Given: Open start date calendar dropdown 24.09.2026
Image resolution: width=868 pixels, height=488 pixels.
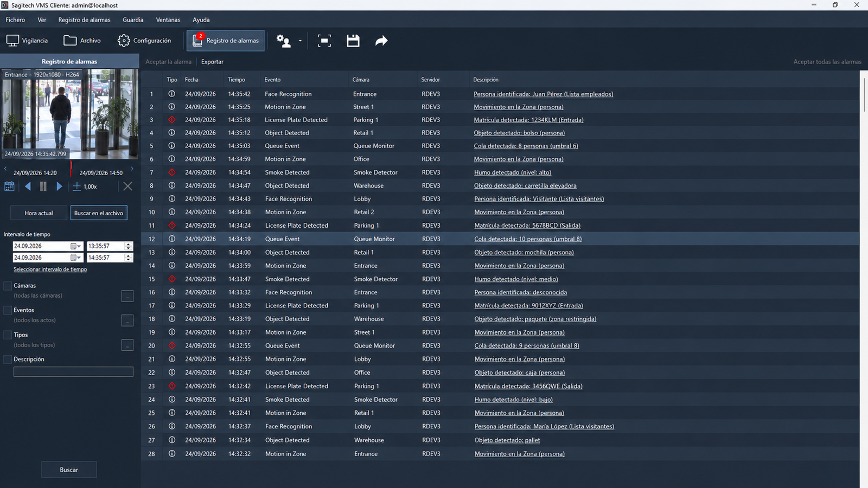Looking at the screenshot, I should point(76,246).
